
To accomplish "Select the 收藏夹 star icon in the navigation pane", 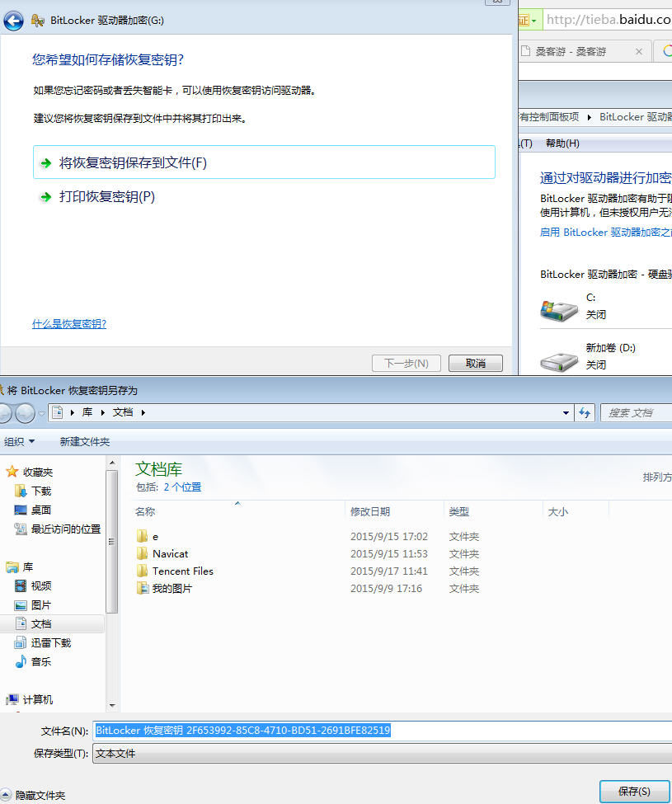I will pos(12,472).
